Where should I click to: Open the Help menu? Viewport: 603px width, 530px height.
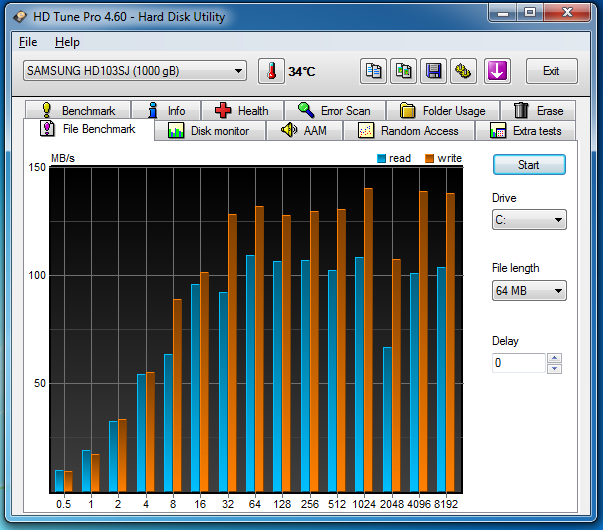[x=67, y=42]
